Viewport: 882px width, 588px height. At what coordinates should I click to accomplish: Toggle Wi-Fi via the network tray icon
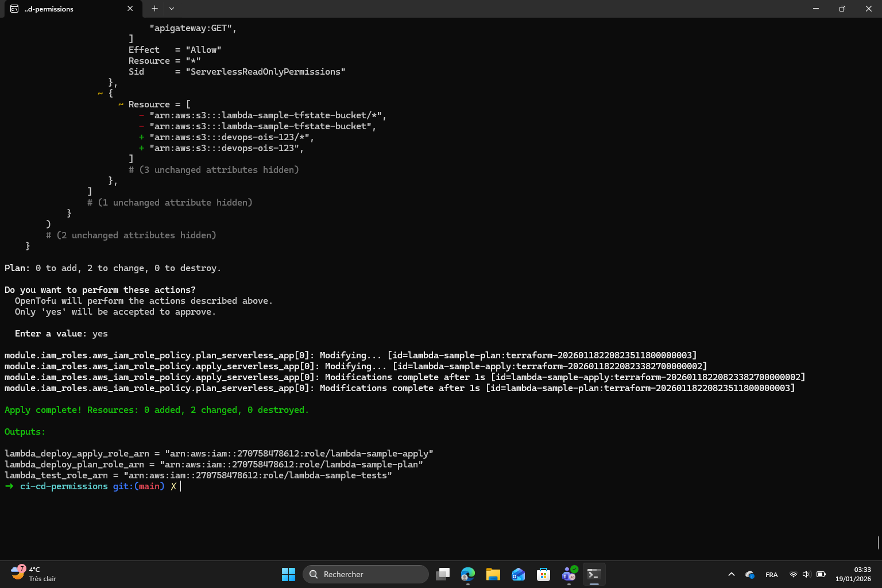794,574
